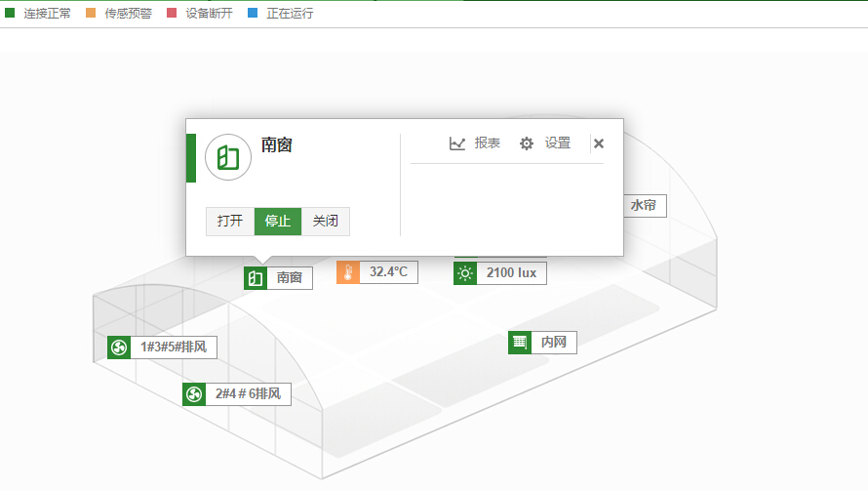Select 关闭 to close the south window
868x491 pixels.
point(325,222)
